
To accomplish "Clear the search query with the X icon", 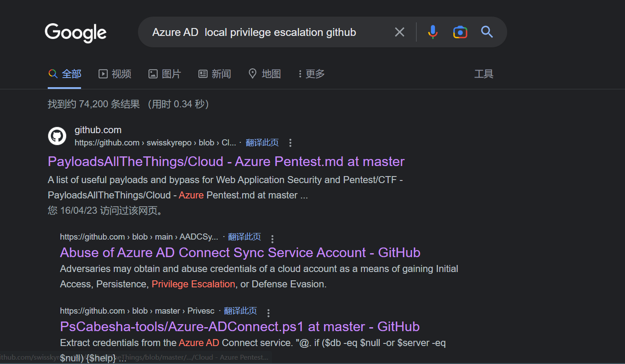I will pyautogui.click(x=399, y=32).
